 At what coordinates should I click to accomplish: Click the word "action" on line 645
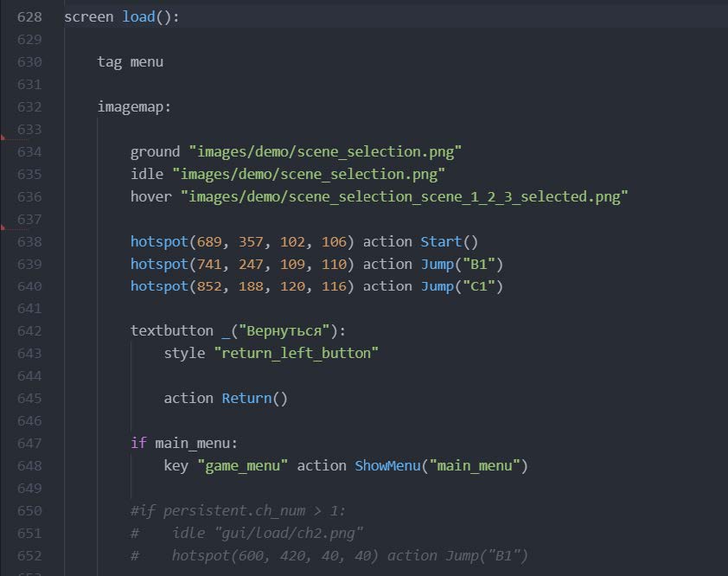188,399
